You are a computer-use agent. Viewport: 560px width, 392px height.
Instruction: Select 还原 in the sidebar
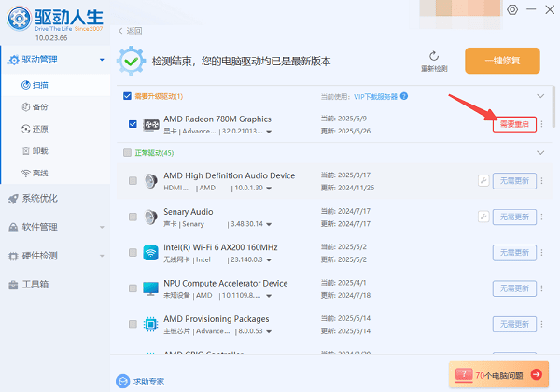56,129
